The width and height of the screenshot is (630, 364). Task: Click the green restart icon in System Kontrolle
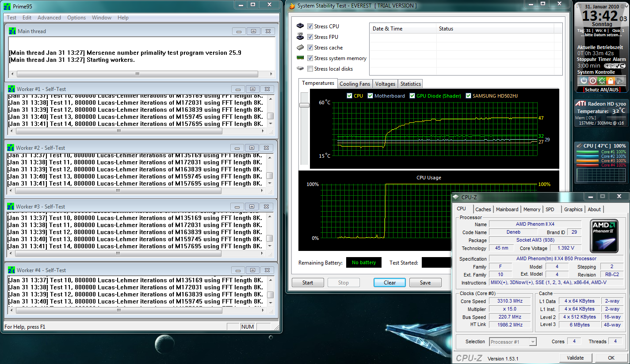pyautogui.click(x=602, y=81)
